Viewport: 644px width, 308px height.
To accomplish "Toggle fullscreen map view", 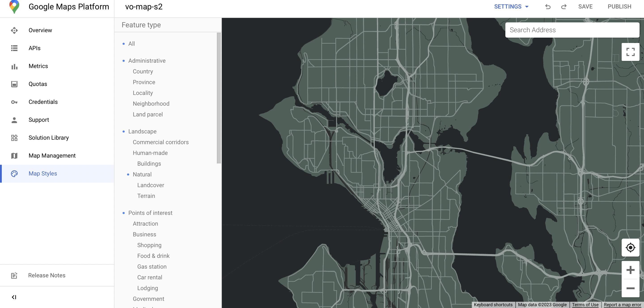I will [630, 52].
